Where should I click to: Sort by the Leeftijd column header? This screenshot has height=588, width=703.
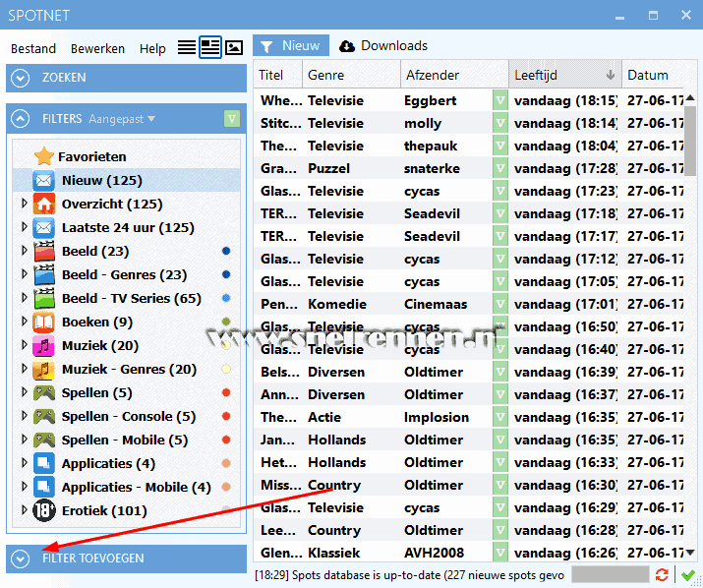(x=565, y=75)
